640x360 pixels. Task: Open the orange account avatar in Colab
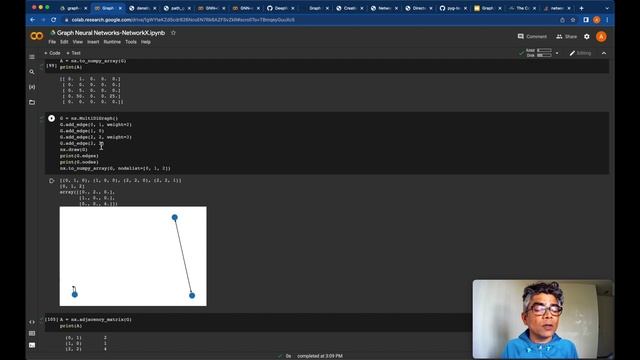[601, 36]
